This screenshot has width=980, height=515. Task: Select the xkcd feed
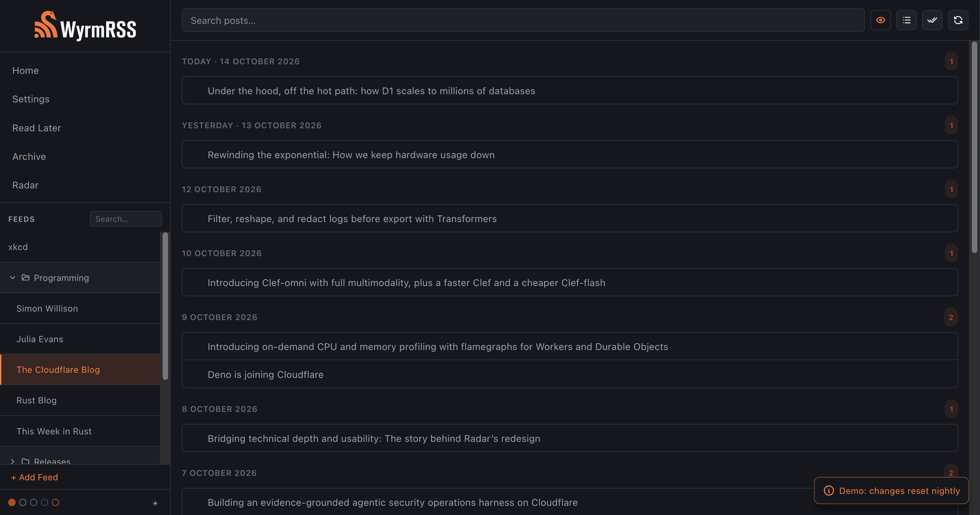coord(80,247)
